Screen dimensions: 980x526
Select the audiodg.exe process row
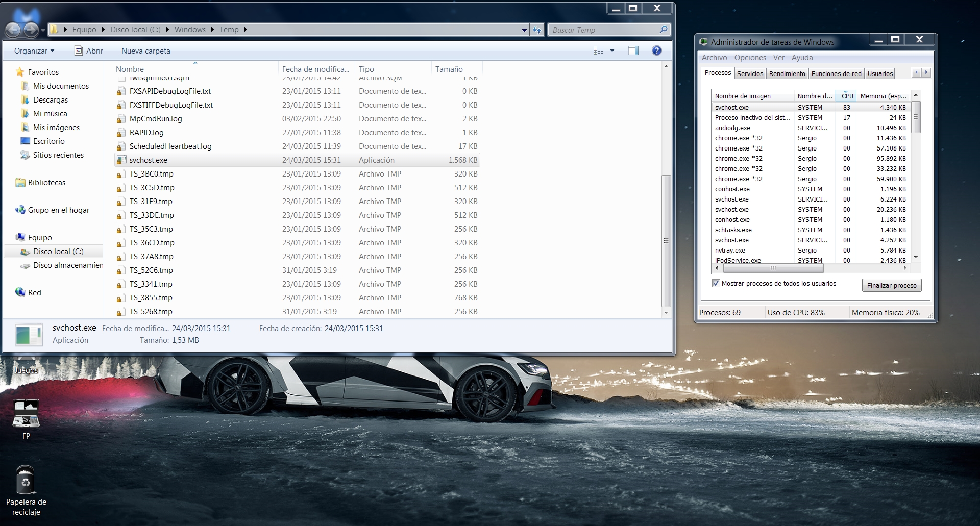click(811, 128)
